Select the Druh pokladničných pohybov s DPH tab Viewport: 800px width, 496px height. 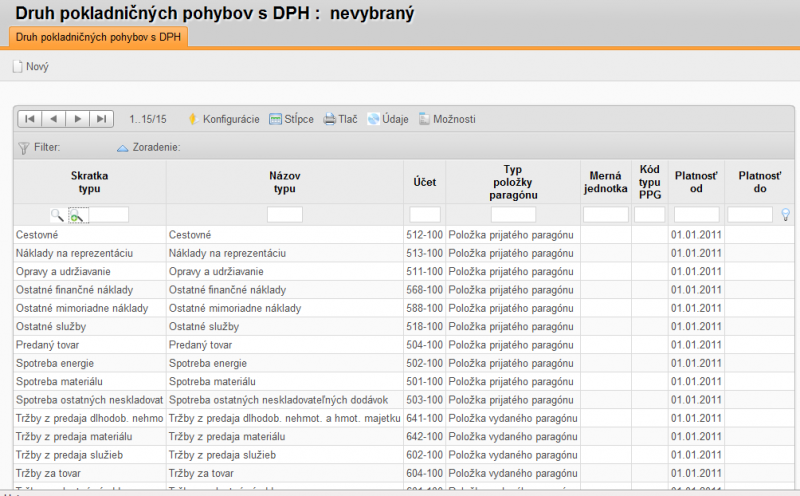point(98,37)
